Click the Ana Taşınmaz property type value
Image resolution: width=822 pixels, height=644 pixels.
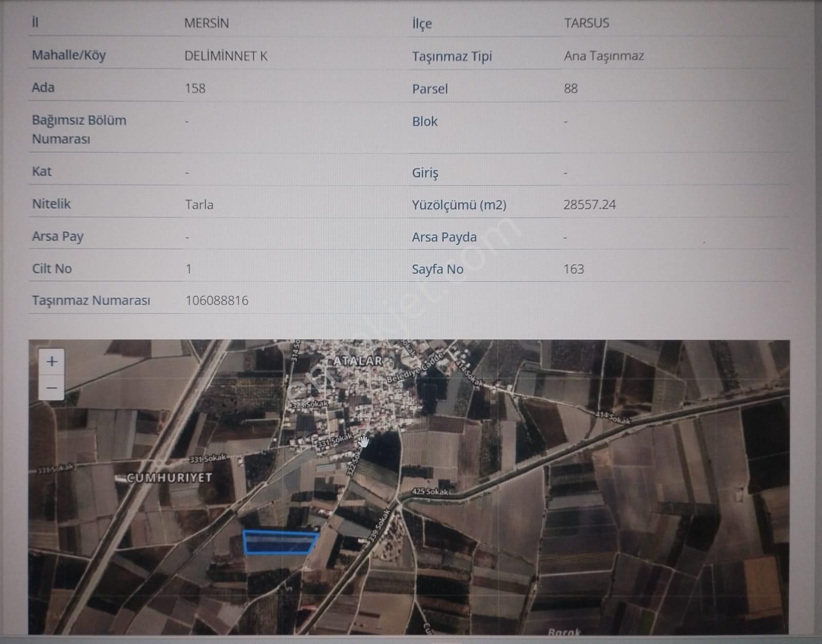point(604,56)
